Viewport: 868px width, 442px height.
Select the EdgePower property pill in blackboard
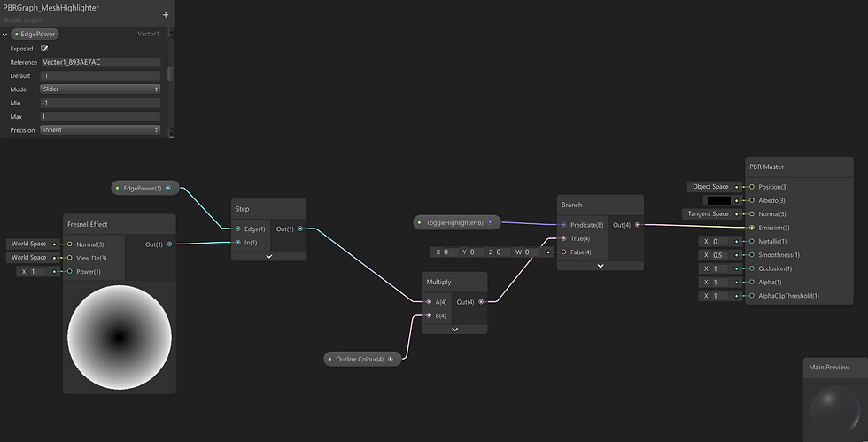(35, 34)
